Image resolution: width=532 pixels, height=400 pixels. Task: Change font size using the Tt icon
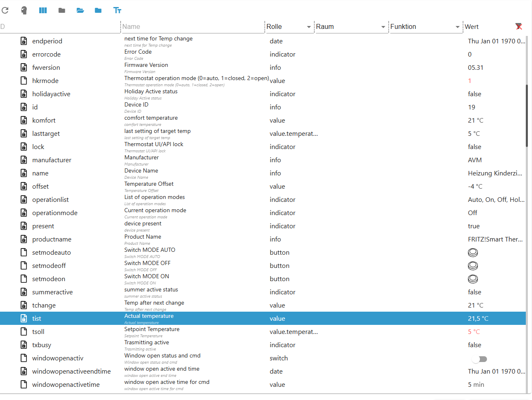pos(117,10)
